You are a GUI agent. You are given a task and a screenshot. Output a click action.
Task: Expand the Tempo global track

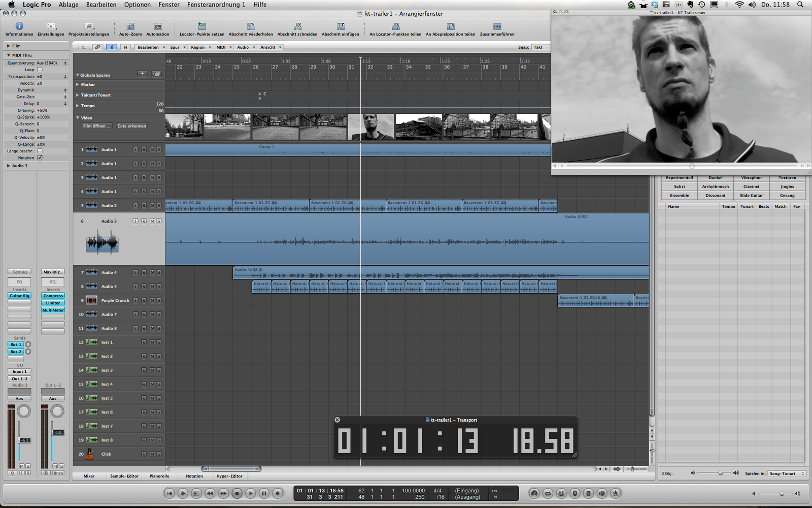tap(78, 106)
